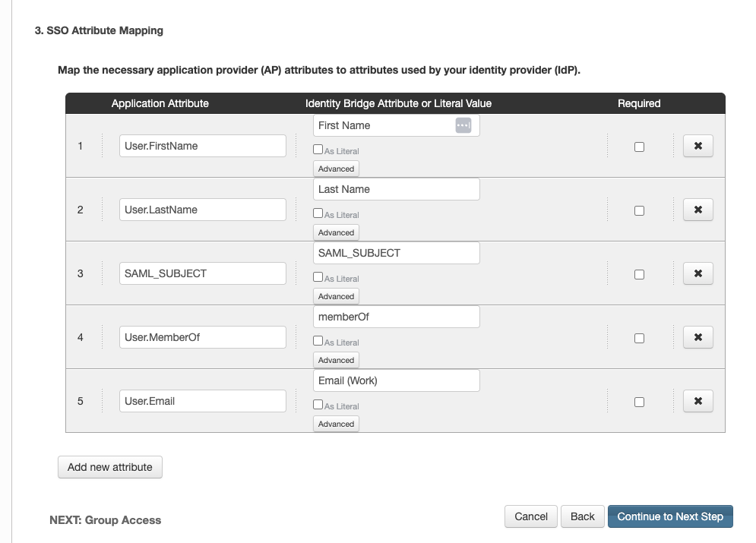Enable As Literal for User.FirstName
This screenshot has height=543, width=756.
pyautogui.click(x=318, y=150)
